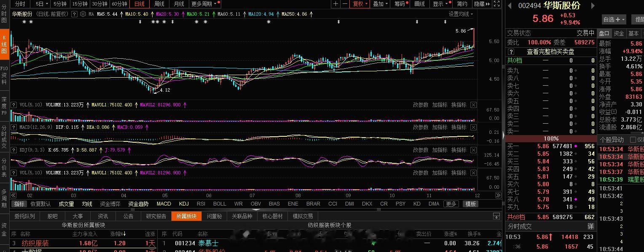Enable the 成交量 indicator

[x=66, y=204]
